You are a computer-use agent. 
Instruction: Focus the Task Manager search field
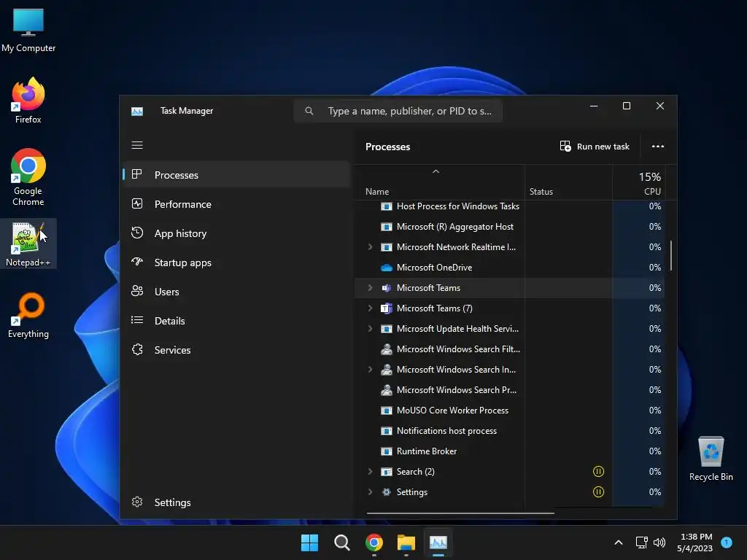coord(398,111)
